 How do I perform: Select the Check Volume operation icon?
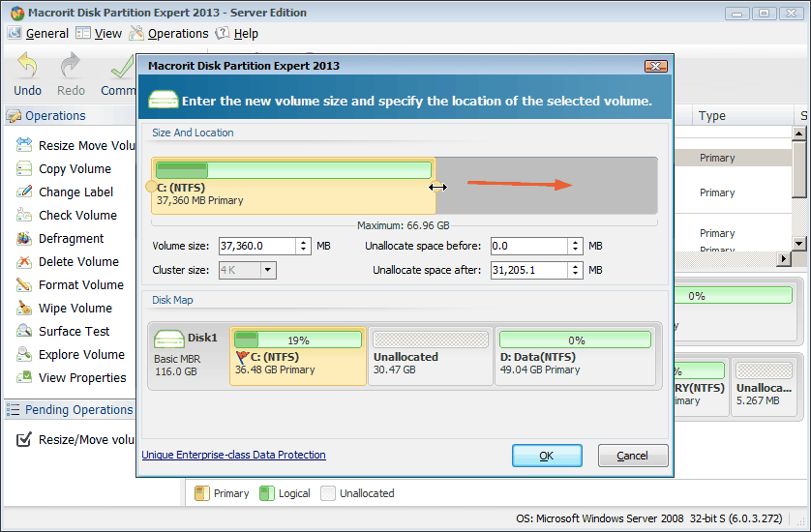24,215
